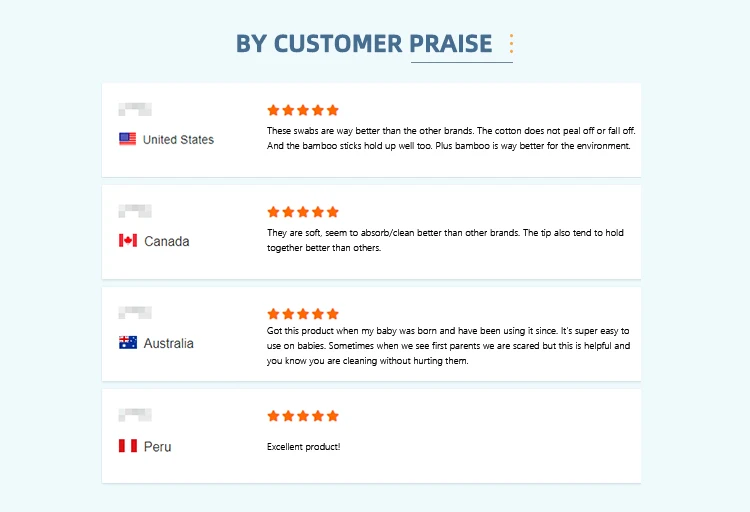This screenshot has height=512, width=750.
Task: Click the United States country label
Action: point(178,139)
